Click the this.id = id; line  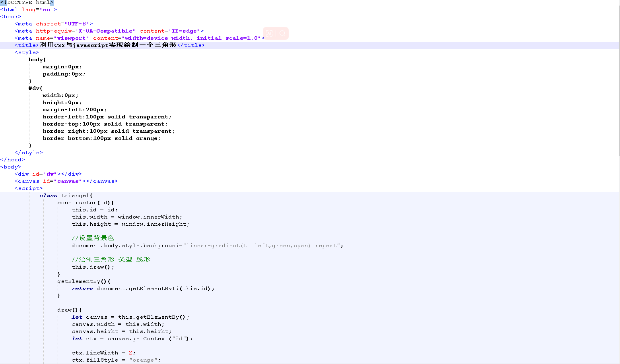(x=95, y=210)
